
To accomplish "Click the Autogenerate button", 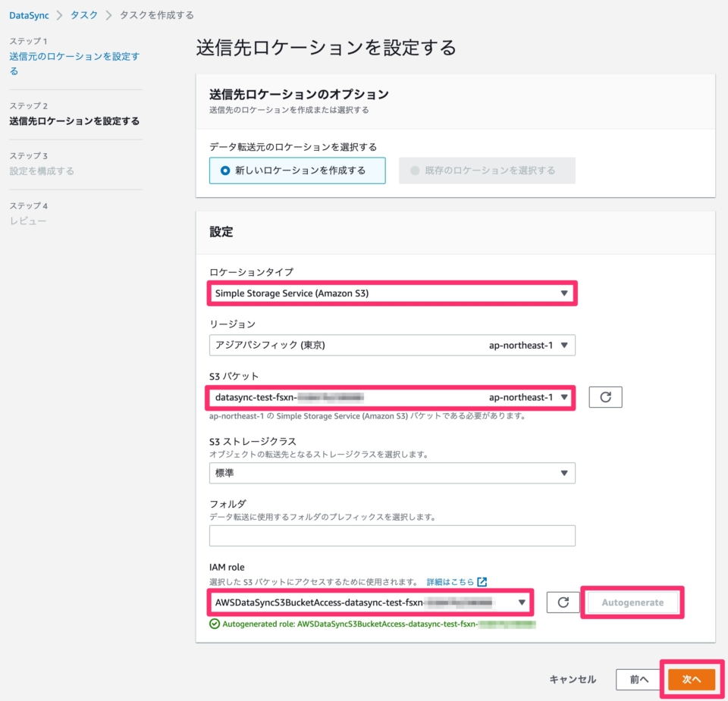I will [632, 602].
